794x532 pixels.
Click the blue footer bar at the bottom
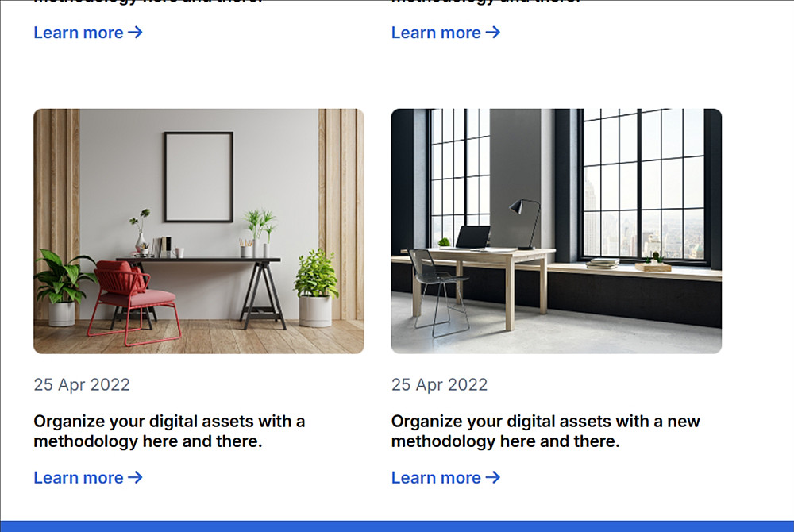(397, 526)
